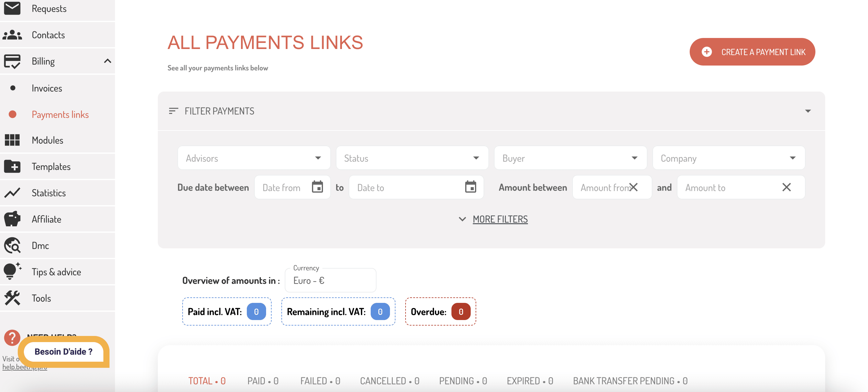Open the Advisors dropdown
Image resolution: width=868 pixels, height=392 pixels.
click(x=254, y=158)
